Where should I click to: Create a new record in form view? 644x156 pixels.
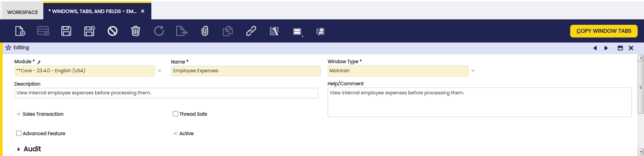(x=20, y=31)
